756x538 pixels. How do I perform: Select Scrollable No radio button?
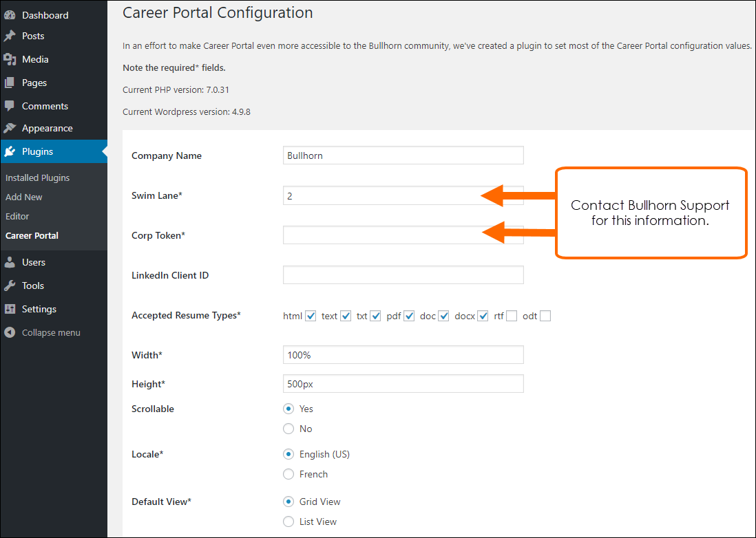pos(288,429)
